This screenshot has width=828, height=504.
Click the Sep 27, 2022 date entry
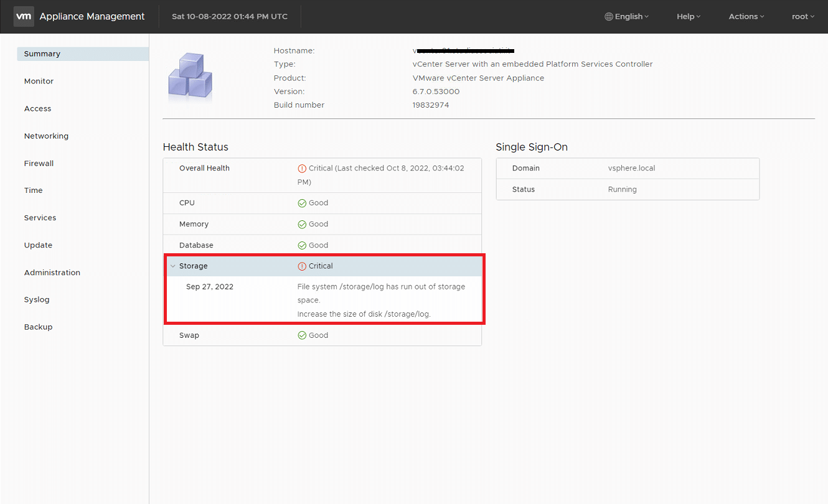(210, 287)
